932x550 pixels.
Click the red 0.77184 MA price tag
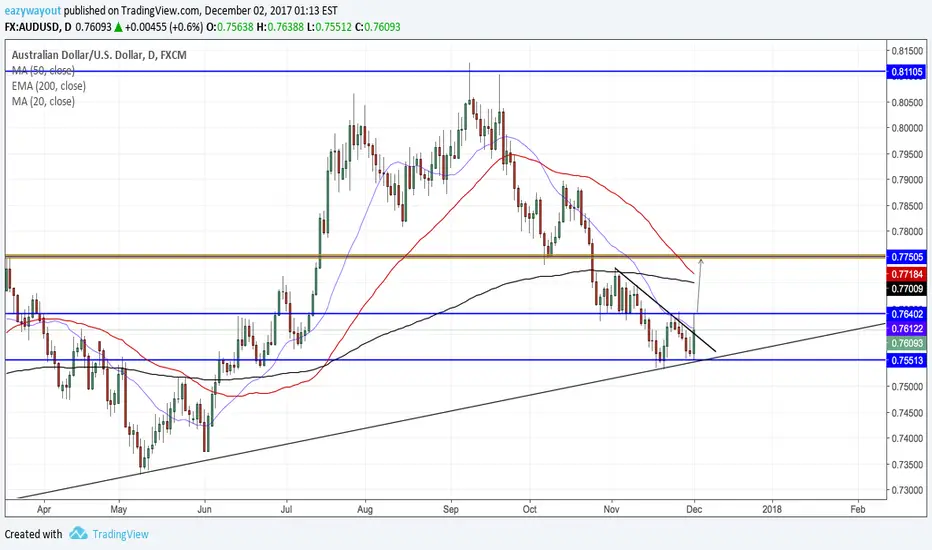[x=906, y=274]
